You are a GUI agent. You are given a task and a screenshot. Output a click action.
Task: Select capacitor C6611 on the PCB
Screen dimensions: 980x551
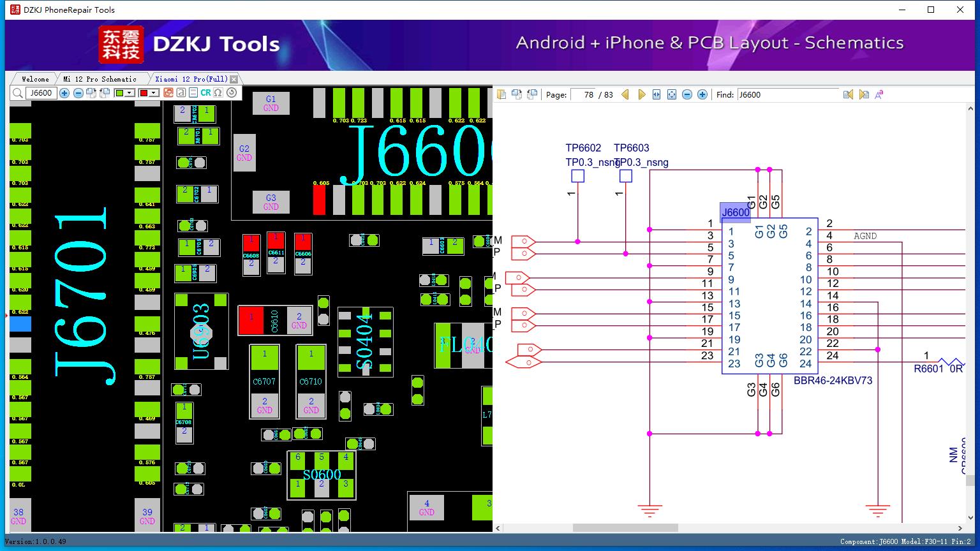click(276, 253)
